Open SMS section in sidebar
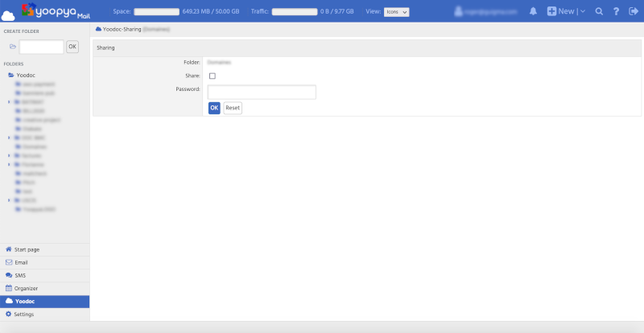 point(20,275)
